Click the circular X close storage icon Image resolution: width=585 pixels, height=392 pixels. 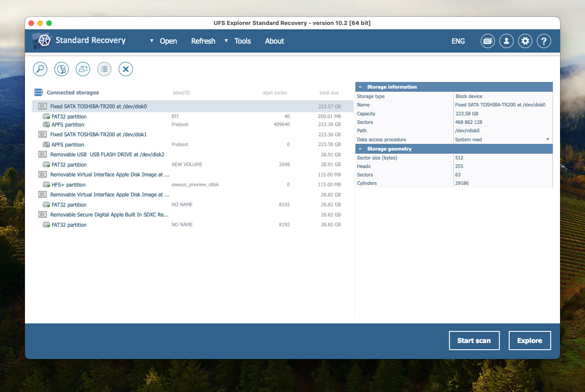[126, 69]
